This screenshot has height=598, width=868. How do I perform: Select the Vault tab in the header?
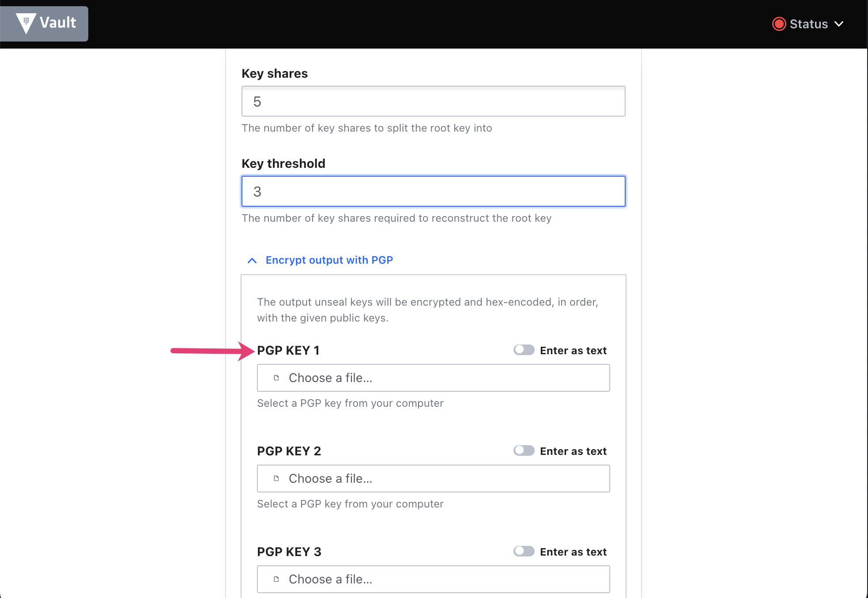pyautogui.click(x=44, y=23)
